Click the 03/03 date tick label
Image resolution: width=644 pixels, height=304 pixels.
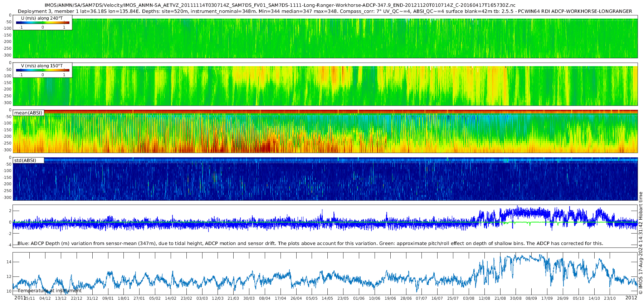pyautogui.click(x=202, y=298)
